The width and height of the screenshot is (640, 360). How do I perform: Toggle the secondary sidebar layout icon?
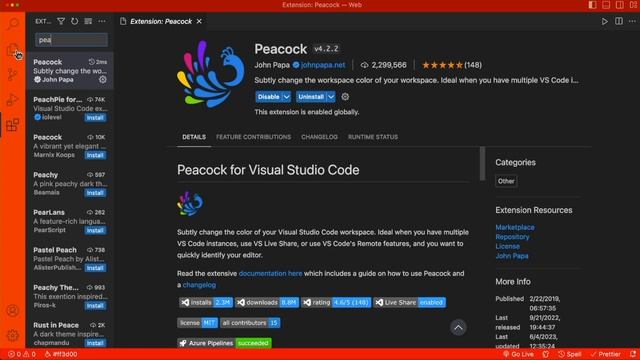620,5
